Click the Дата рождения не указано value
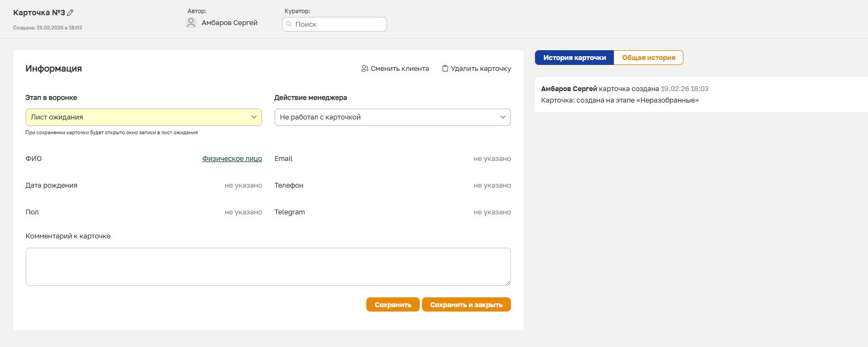Image resolution: width=868 pixels, height=347 pixels. coord(243,186)
